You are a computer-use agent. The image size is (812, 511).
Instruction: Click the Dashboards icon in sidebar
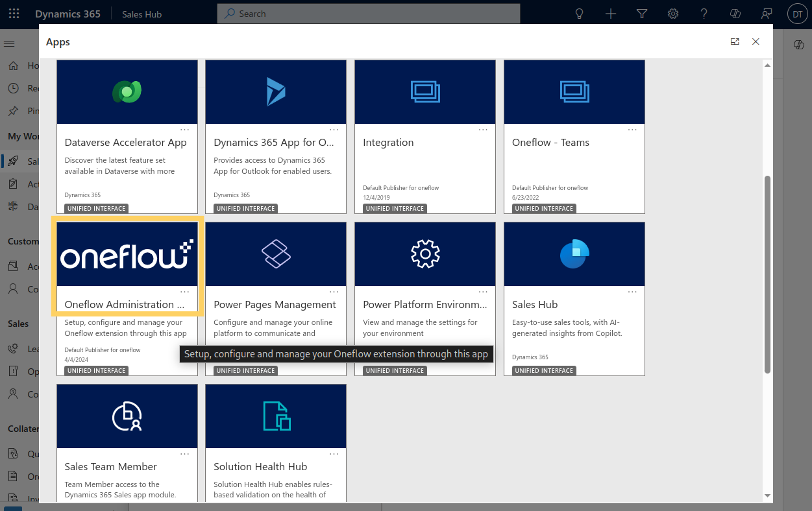click(x=12, y=207)
